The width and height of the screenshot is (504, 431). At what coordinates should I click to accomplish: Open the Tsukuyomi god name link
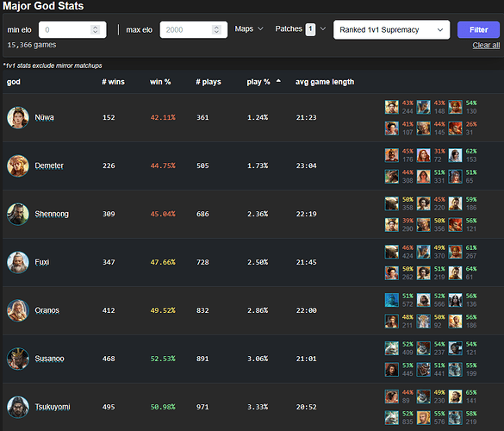pyautogui.click(x=53, y=407)
